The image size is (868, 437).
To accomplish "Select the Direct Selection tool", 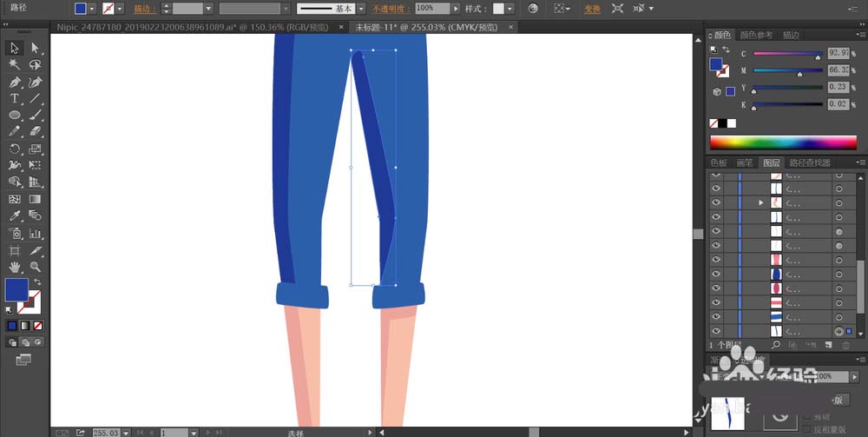I will click(36, 48).
